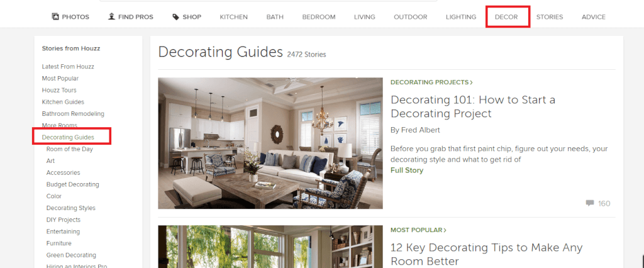This screenshot has height=268, width=644.
Task: Click the comment bubble icon beside 160
Action: 590,203
